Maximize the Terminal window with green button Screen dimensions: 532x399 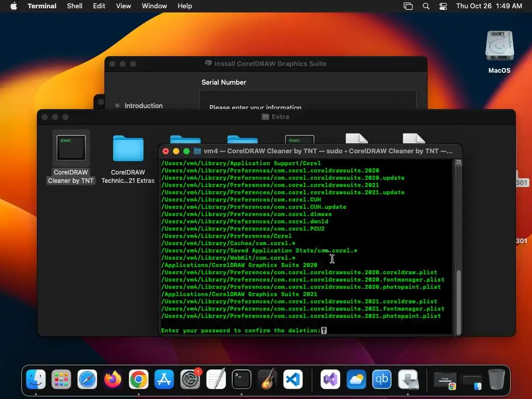(187, 151)
